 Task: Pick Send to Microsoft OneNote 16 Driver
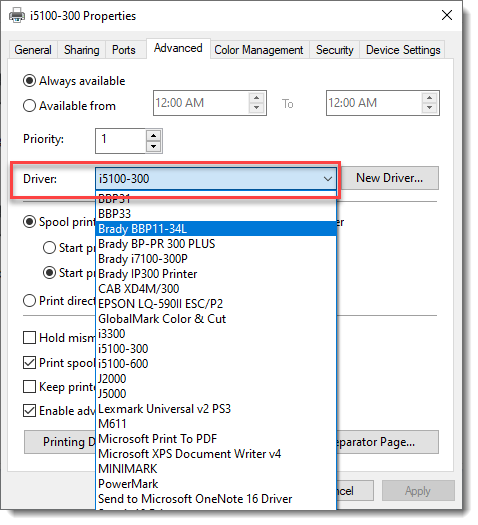tap(216, 499)
